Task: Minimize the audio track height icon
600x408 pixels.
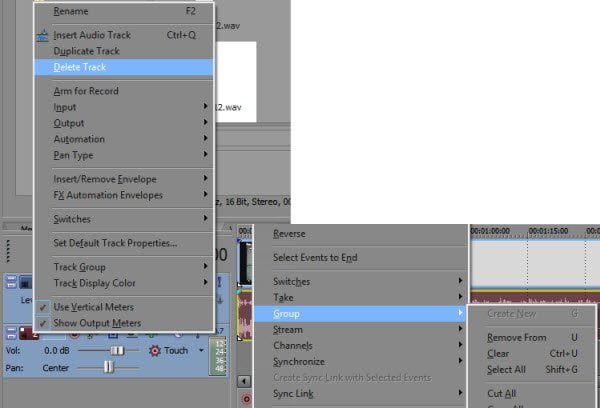Action: 11,333
